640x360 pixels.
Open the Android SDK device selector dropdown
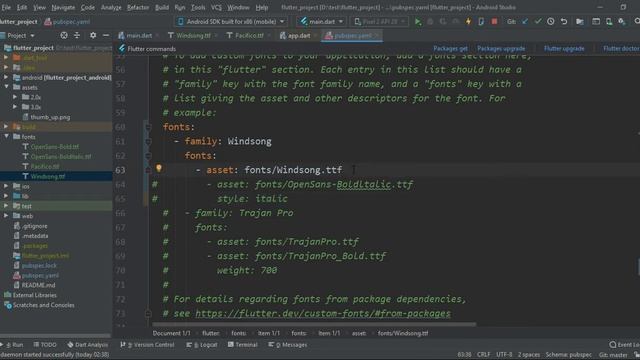coord(231,22)
